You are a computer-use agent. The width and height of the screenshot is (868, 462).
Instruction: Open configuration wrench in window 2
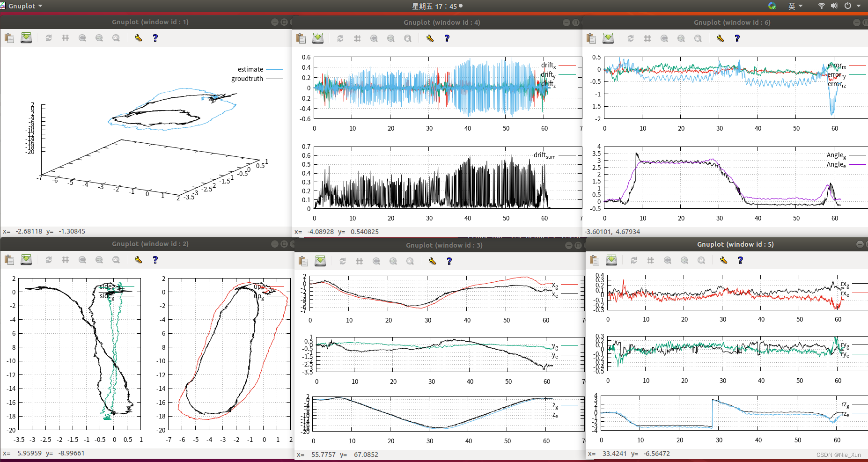point(138,260)
